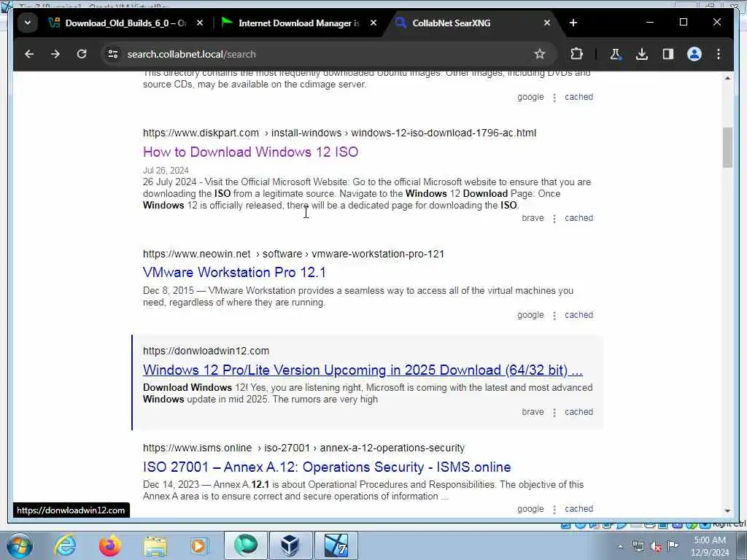The image size is (747, 560).
Task: Open the muted volume tray icon
Action: pos(656,547)
